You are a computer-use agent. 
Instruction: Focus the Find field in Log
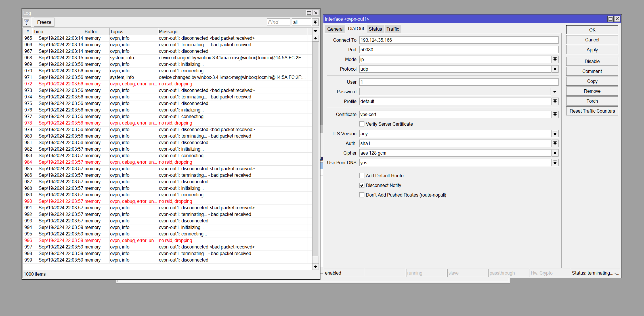278,22
